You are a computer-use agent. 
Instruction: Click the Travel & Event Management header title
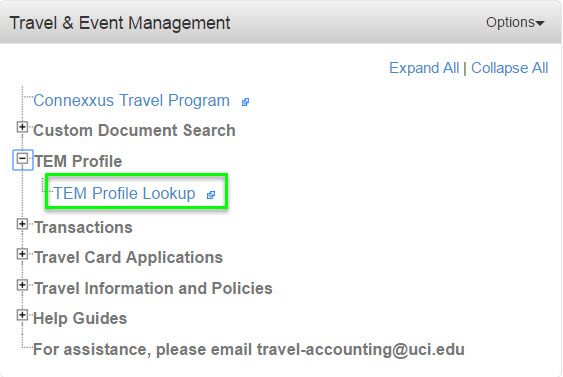[120, 23]
